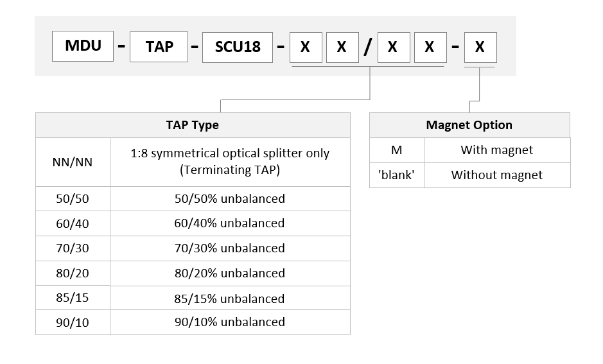Click the SCU18 code box
This screenshot has width=603, height=364.
(x=238, y=48)
